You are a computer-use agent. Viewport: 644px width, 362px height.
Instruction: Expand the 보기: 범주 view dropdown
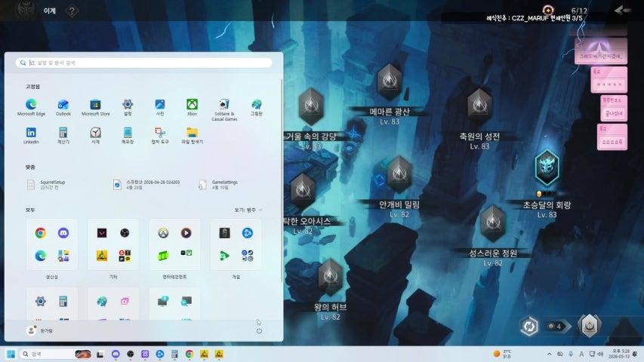tap(248, 210)
